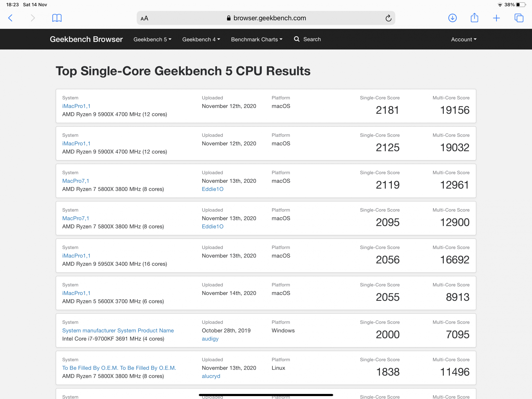Open iMacPro1,1 result with score 2125

coord(76,144)
